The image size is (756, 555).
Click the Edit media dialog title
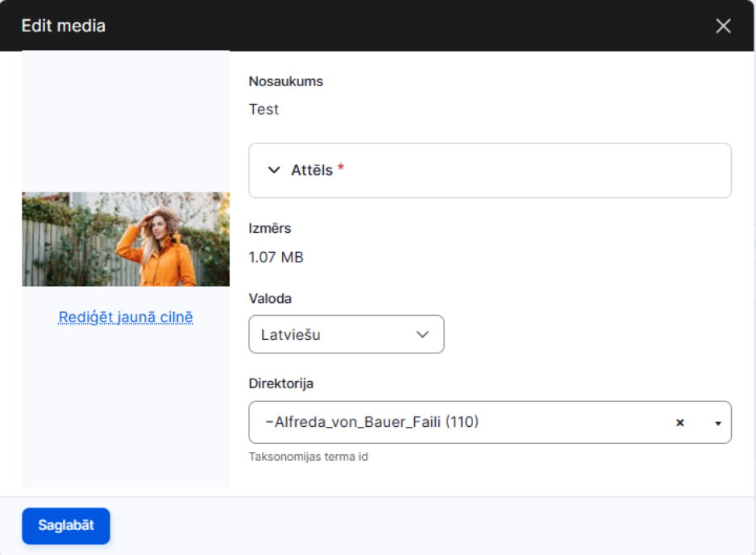(63, 26)
